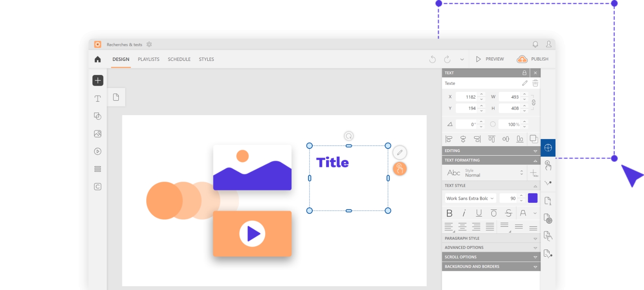Open the Work Sans Extra Bold font dropdown
Screen dimensions: 644x290
[x=471, y=198]
